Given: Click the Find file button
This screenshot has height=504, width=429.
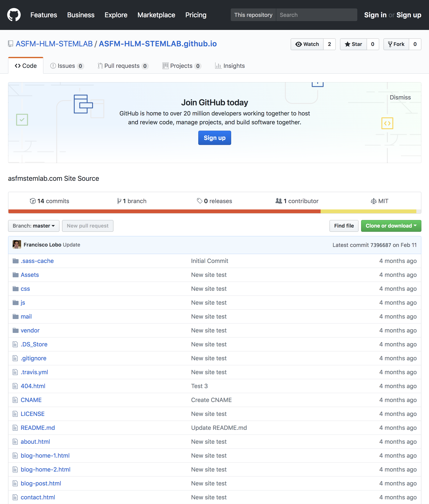Looking at the screenshot, I should pos(344,226).
